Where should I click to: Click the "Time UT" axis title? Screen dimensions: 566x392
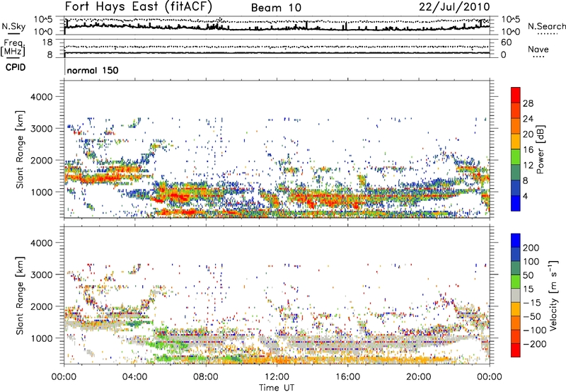[277, 387]
